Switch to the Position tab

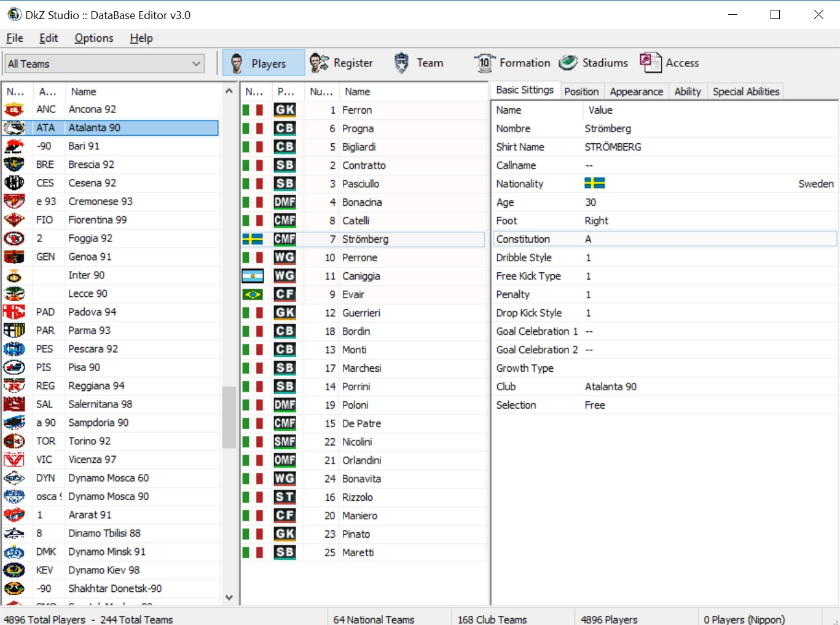(581, 92)
